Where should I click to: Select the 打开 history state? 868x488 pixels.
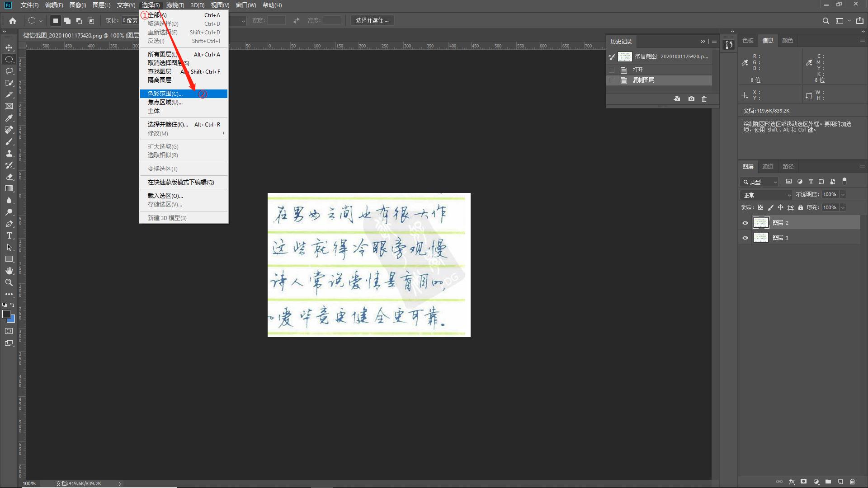[638, 70]
